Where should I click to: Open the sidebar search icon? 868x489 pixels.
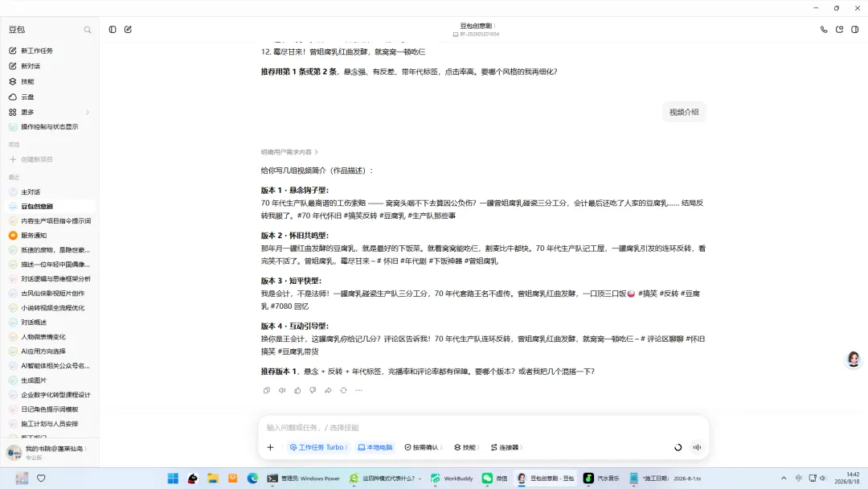tap(88, 30)
